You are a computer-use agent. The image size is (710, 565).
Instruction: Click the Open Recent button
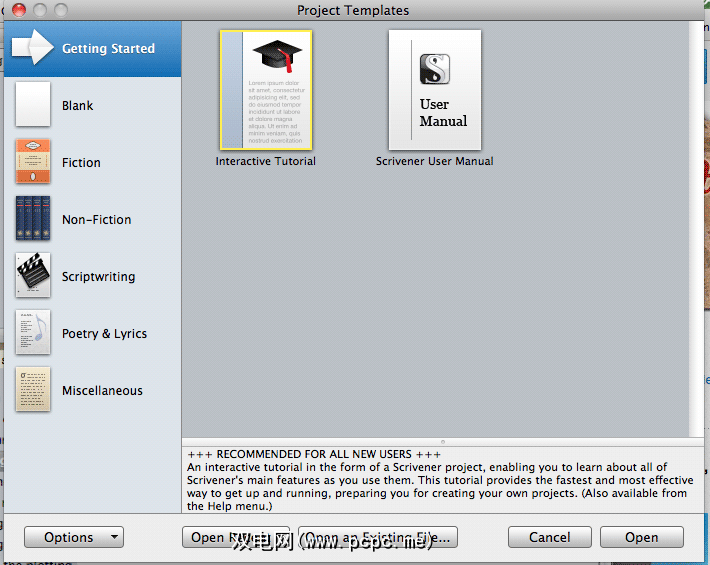(x=236, y=537)
